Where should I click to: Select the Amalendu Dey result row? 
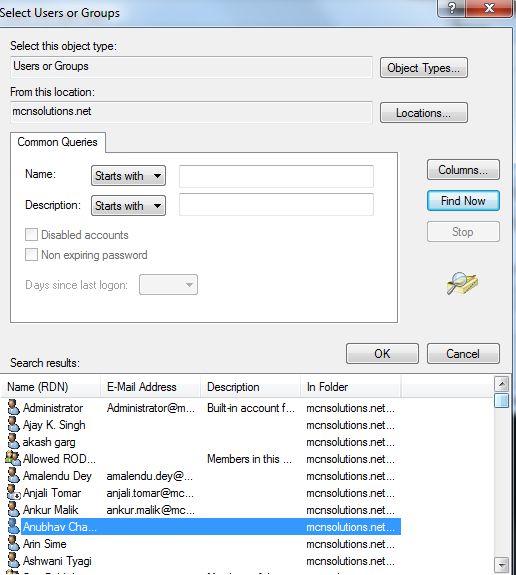click(x=201, y=476)
